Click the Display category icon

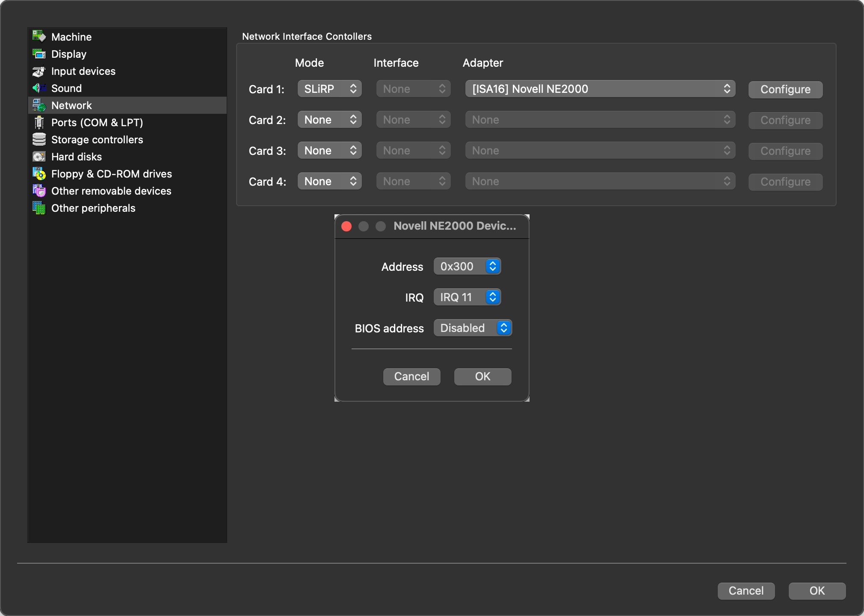coord(39,54)
